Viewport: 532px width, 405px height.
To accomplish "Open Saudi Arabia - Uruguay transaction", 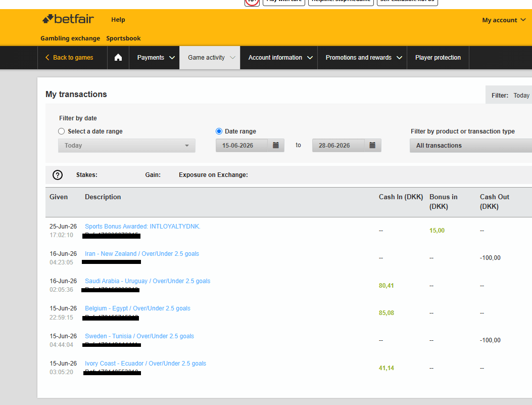I will coord(148,281).
